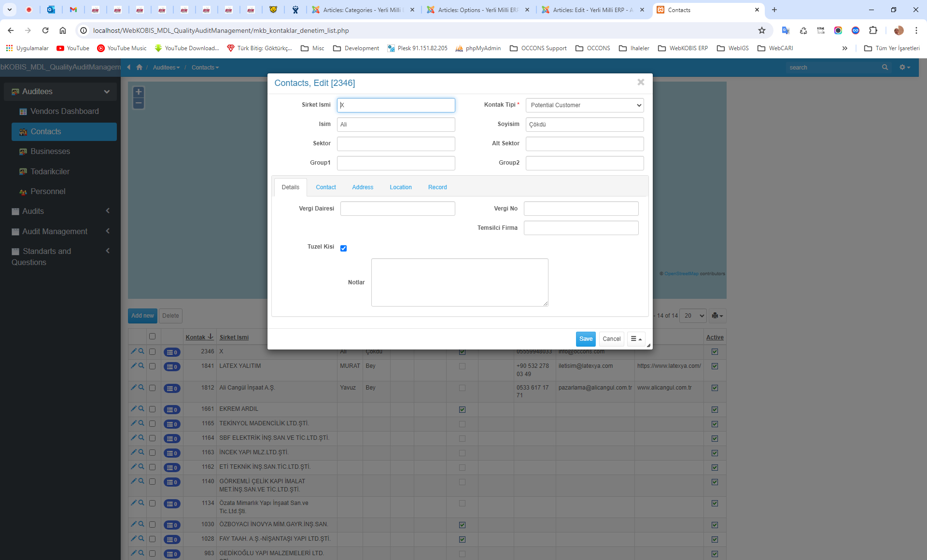Image resolution: width=927 pixels, height=560 pixels.
Task: Open the Auditees breadcrumb dropdown
Action: [x=166, y=68]
